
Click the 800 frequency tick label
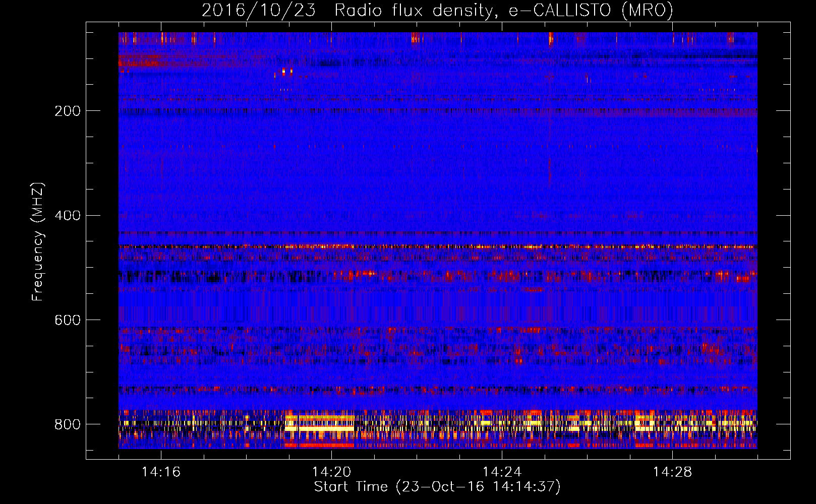pyautogui.click(x=68, y=424)
